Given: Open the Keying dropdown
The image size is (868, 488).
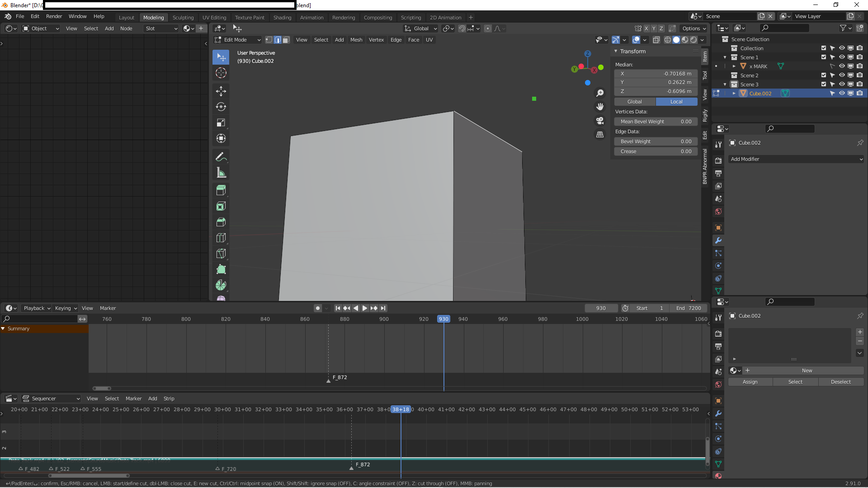Looking at the screenshot, I should click(66, 308).
